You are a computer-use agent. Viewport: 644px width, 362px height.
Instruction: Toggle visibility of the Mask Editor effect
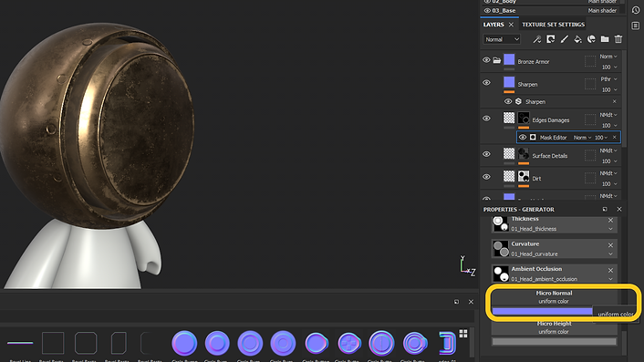point(523,138)
